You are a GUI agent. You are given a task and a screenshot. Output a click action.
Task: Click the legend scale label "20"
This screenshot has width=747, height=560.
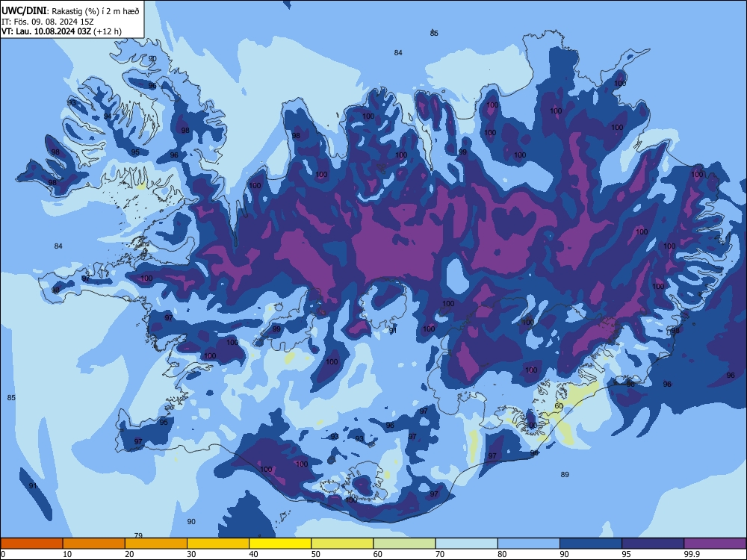tap(129, 554)
